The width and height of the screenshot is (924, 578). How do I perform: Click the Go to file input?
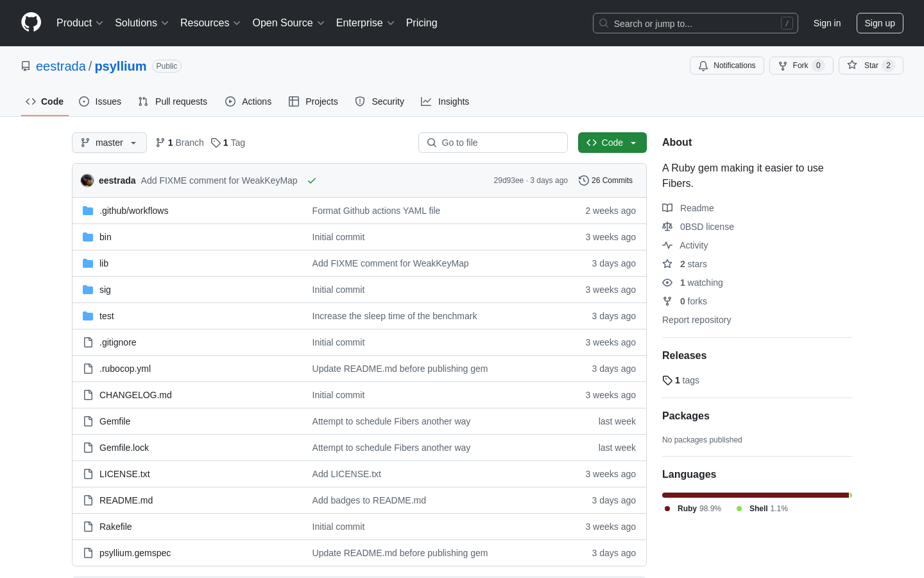point(493,143)
